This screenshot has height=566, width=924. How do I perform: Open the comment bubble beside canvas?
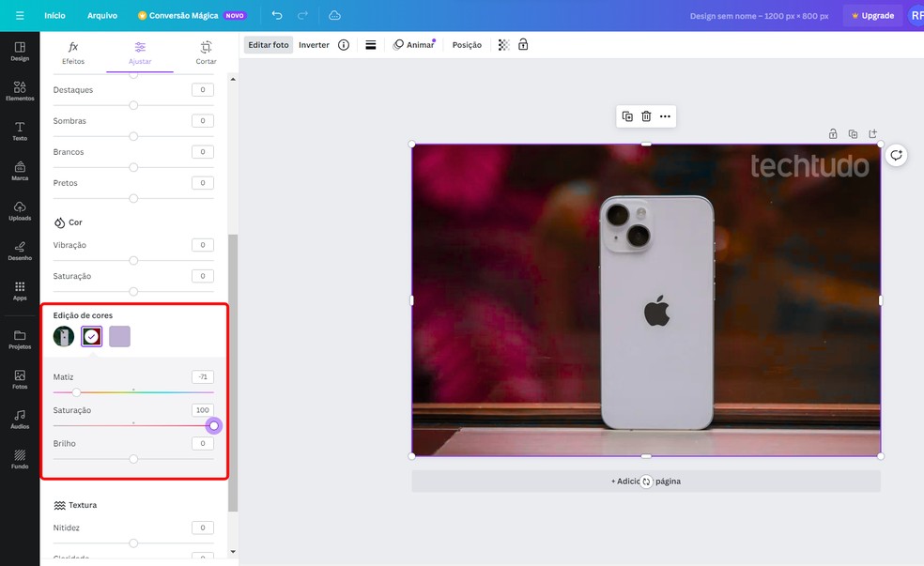897,155
